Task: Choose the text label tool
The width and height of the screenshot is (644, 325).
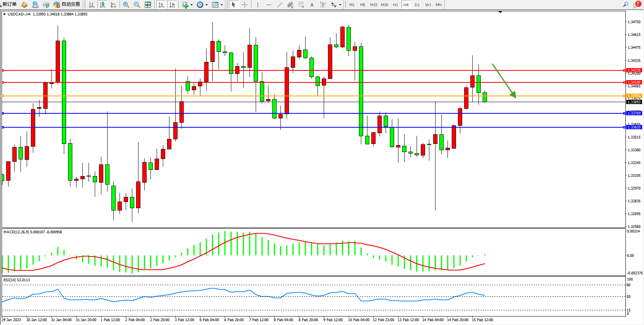Action: coord(312,5)
